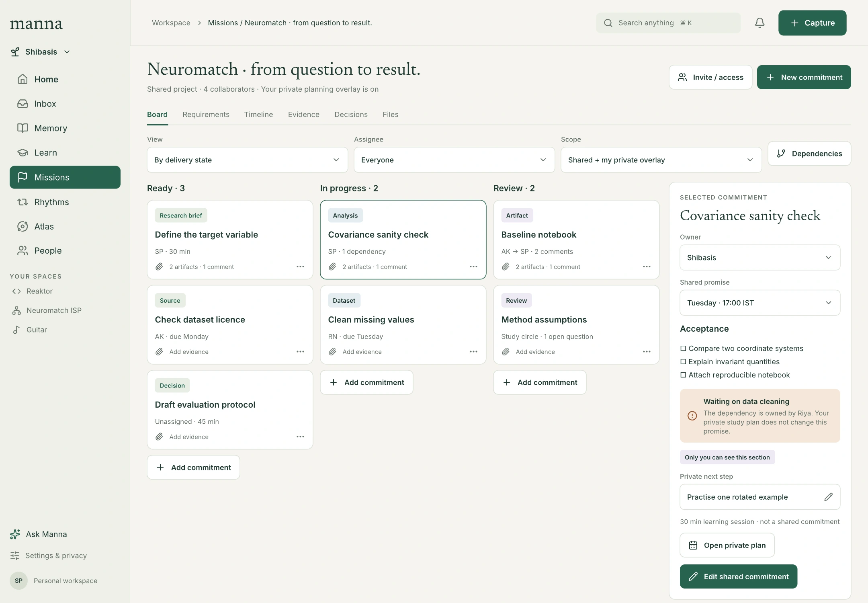Open the three-dot menu on Baseline notebook card
Screen dimensions: 868x603
click(647, 267)
